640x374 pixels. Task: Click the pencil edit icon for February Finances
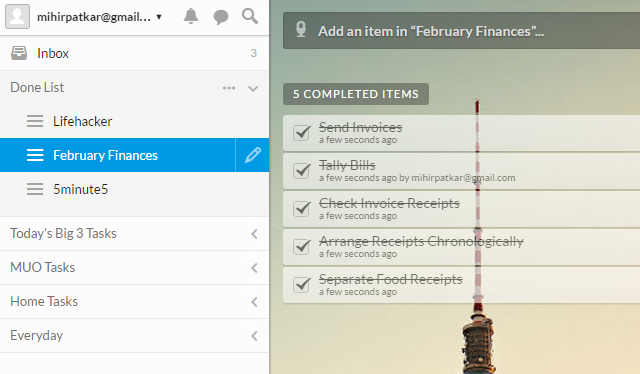click(253, 155)
